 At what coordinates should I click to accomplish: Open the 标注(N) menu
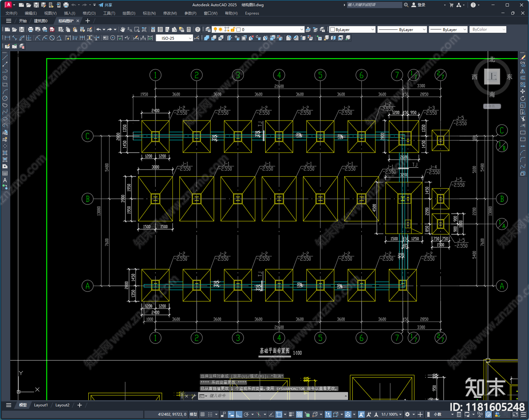(x=149, y=13)
